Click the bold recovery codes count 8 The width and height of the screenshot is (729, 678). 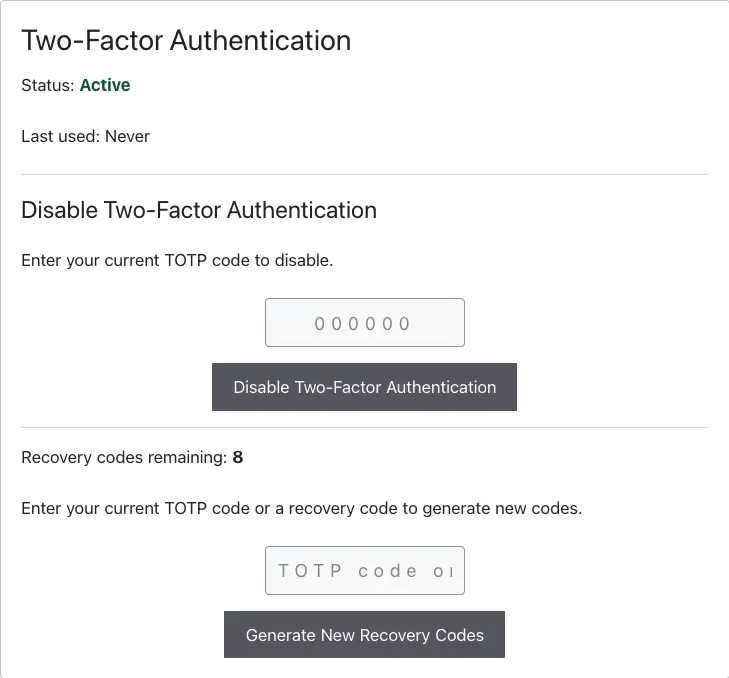238,457
